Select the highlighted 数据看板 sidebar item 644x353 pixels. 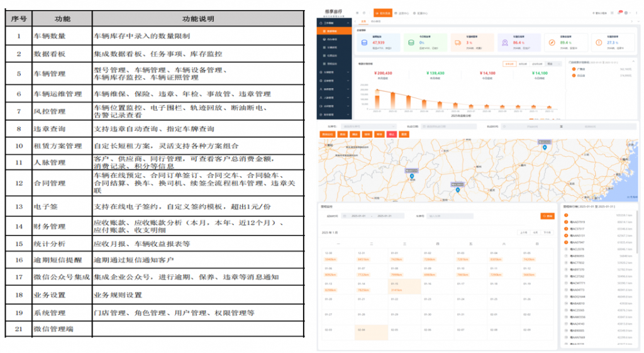click(333, 30)
